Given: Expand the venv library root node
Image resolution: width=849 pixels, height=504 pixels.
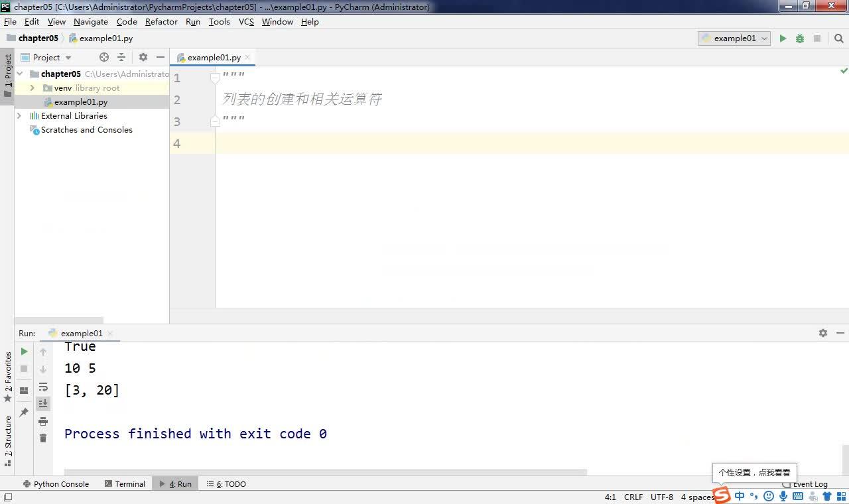Looking at the screenshot, I should (32, 88).
